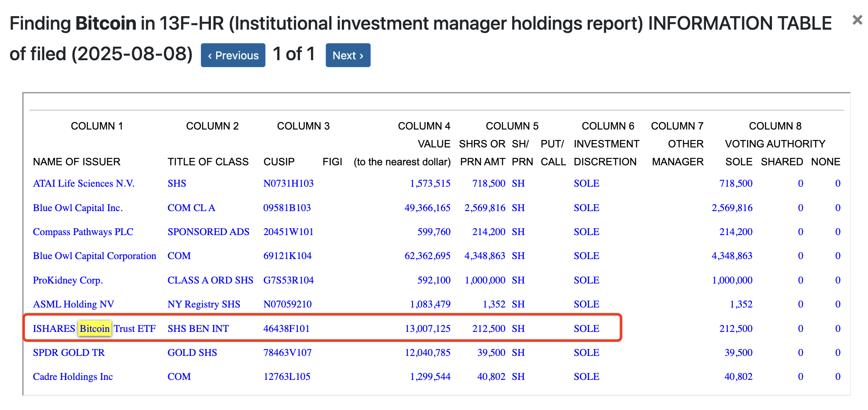The height and width of the screenshot is (410, 868).
Task: Click value 1,083,479 for ASML
Action: 430,304
